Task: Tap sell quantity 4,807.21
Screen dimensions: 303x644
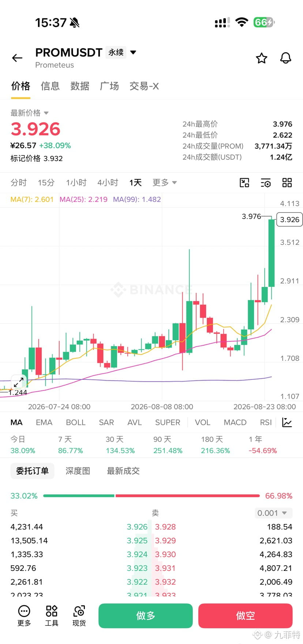Action: point(276,568)
